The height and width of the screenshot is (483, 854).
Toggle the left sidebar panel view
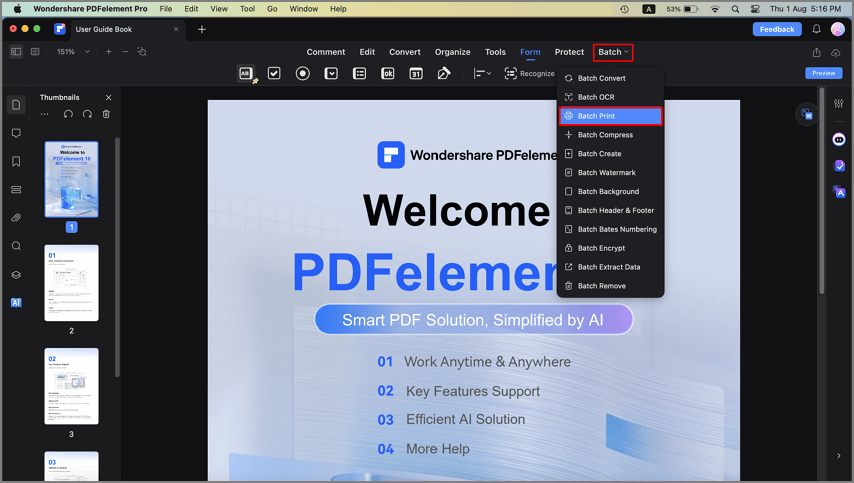pos(16,51)
